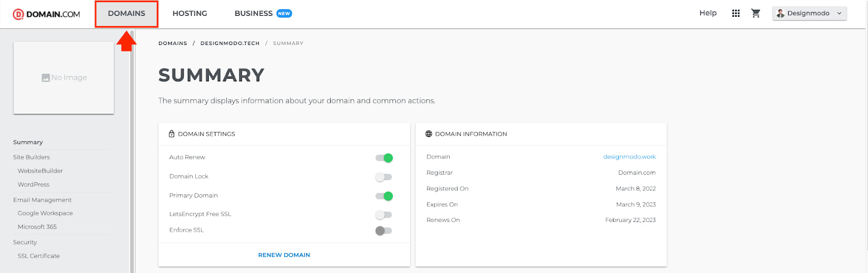Expand the Designmodo account dropdown
This screenshot has height=273, width=868.
[x=809, y=14]
